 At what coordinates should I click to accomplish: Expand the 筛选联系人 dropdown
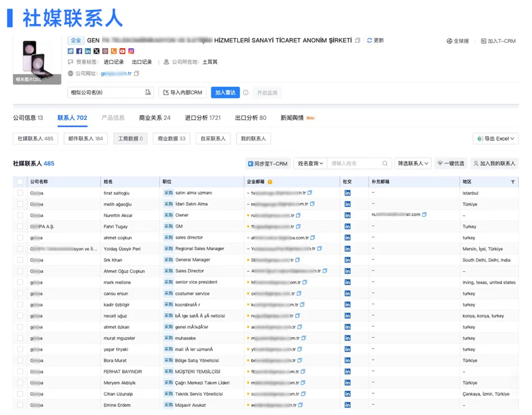413,163
